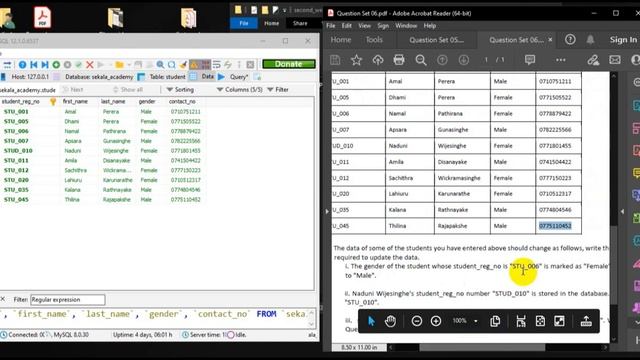This screenshot has height=360, width=640.
Task: Click the student_reg_no column header
Action: click(x=29, y=101)
